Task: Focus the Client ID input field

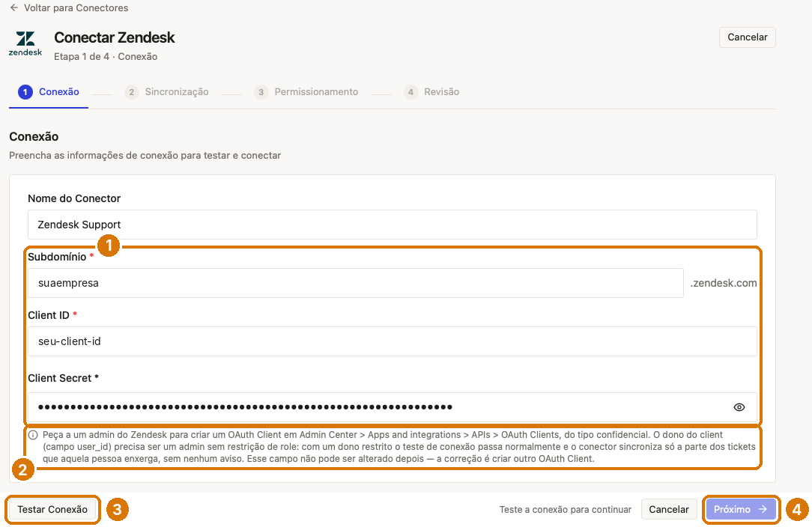Action: (x=392, y=341)
